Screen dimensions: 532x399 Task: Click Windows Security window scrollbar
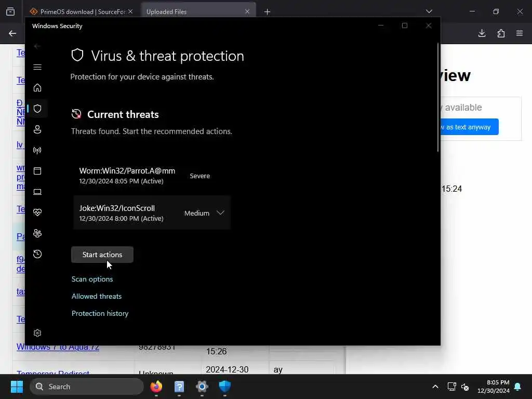coord(438,98)
